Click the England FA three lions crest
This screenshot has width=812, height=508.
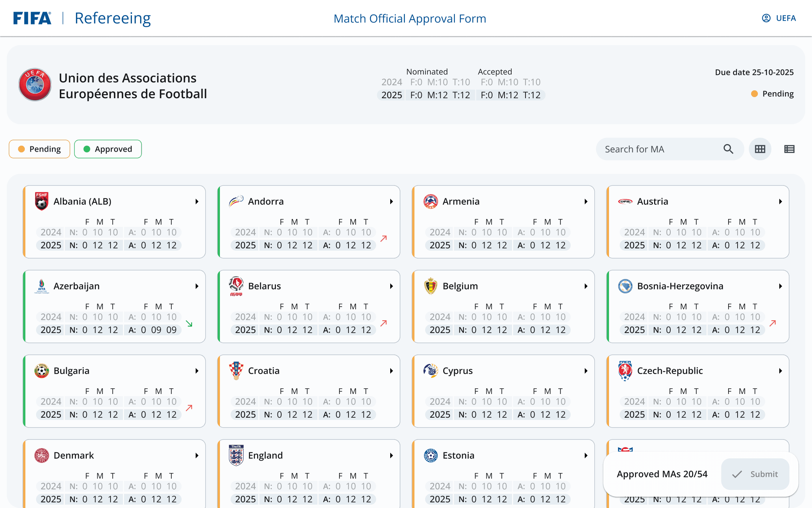[236, 455]
